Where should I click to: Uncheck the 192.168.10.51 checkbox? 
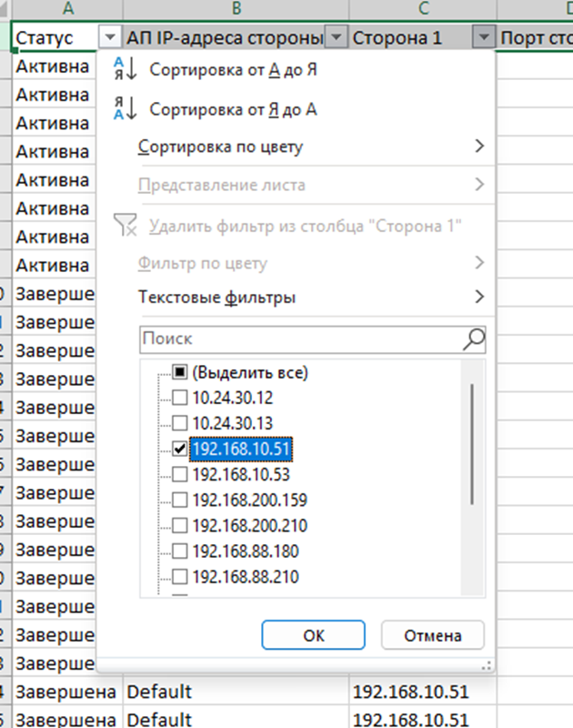[180, 449]
